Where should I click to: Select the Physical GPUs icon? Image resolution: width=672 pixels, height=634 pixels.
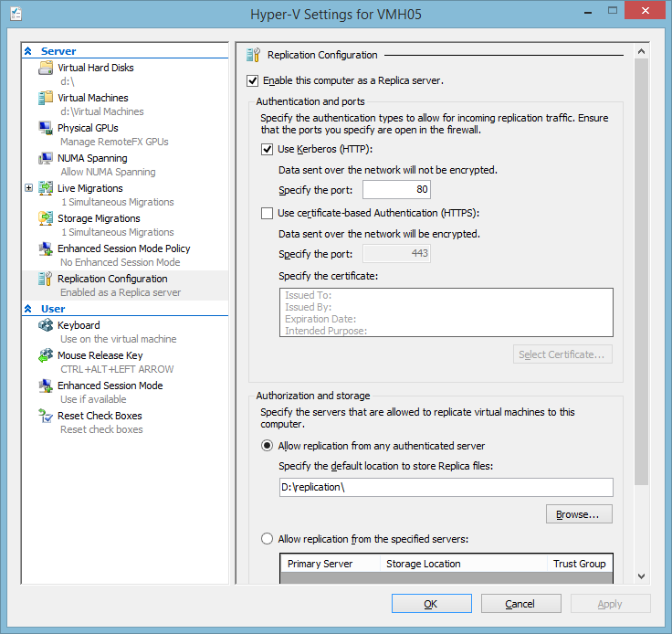[x=46, y=129]
